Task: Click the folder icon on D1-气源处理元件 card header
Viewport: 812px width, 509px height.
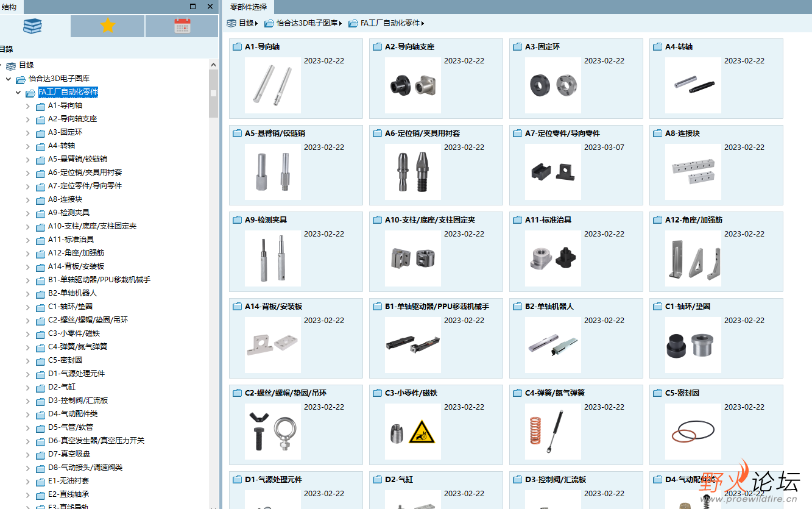Action: (238, 480)
